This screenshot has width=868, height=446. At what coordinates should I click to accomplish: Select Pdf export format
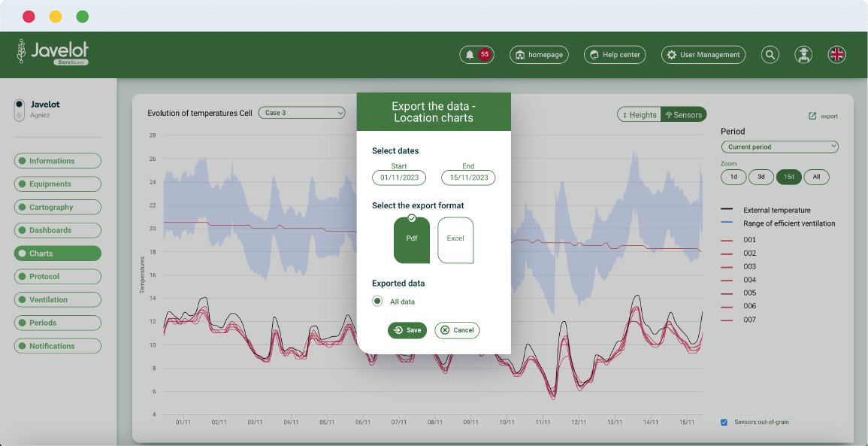(412, 240)
